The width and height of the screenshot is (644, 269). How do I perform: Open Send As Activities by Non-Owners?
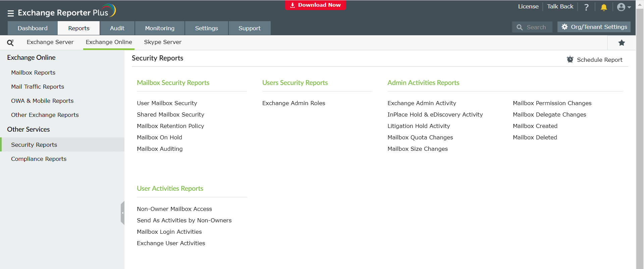coord(184,220)
